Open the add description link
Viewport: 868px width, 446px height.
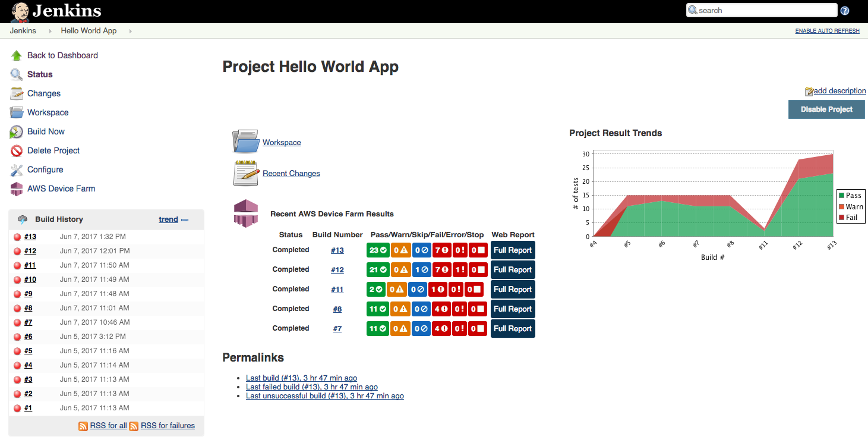click(x=839, y=91)
